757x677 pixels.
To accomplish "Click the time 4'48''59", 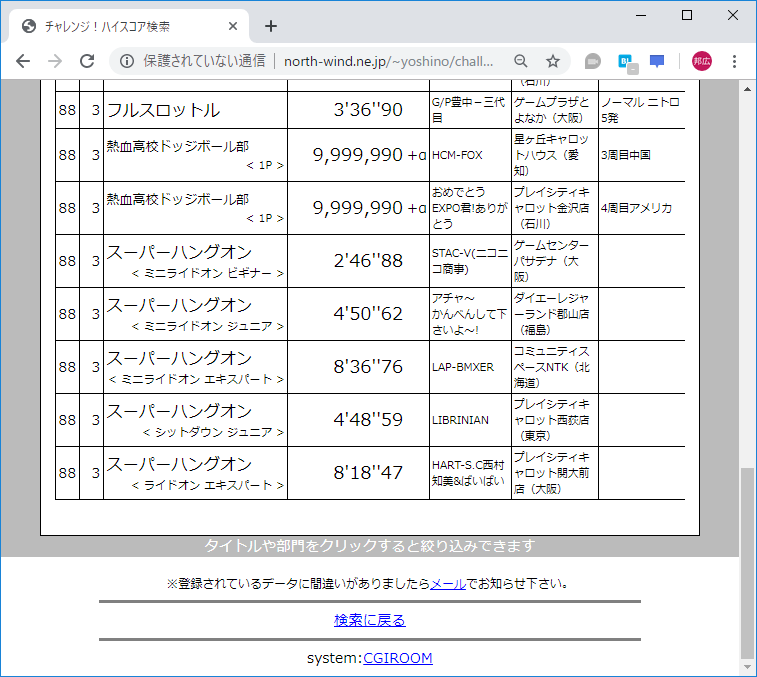I will tap(368, 420).
